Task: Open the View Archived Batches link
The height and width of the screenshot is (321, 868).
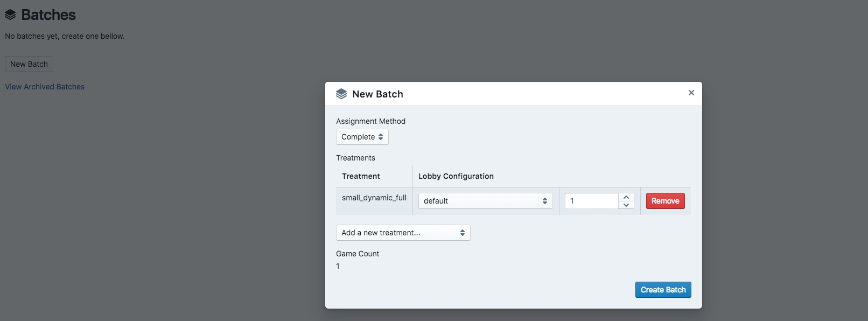Action: point(45,87)
